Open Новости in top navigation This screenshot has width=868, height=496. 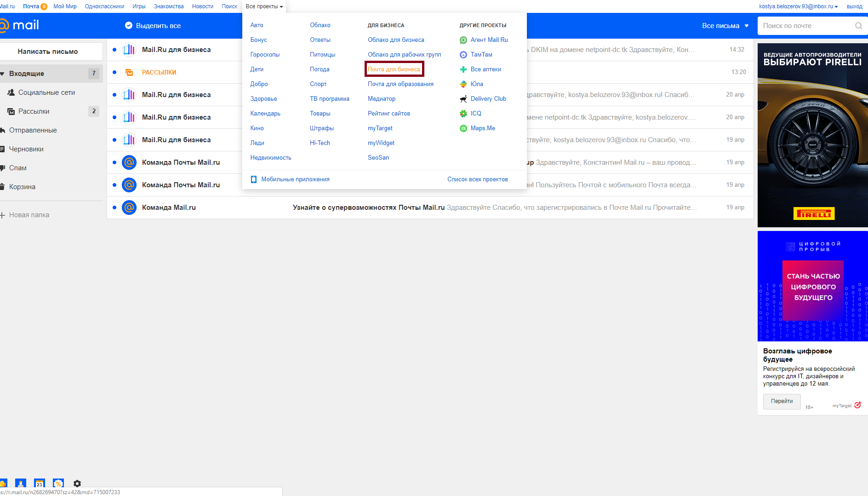(203, 6)
